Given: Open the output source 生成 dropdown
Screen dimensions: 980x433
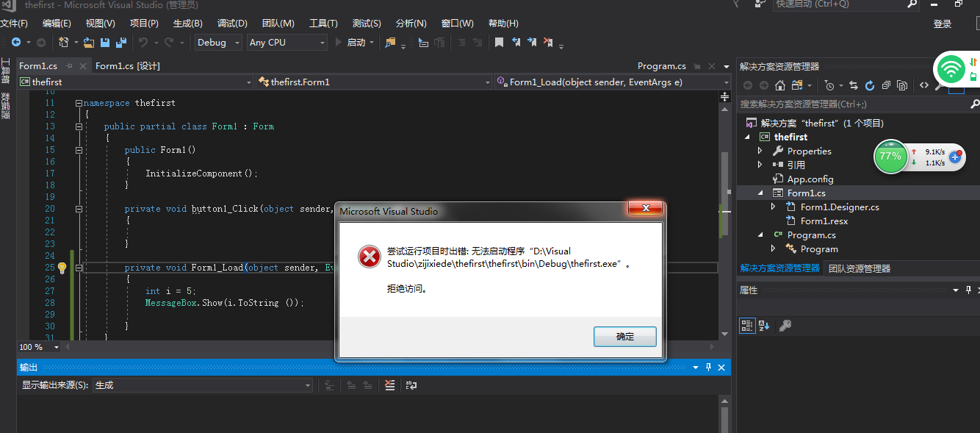Looking at the screenshot, I should [203, 385].
